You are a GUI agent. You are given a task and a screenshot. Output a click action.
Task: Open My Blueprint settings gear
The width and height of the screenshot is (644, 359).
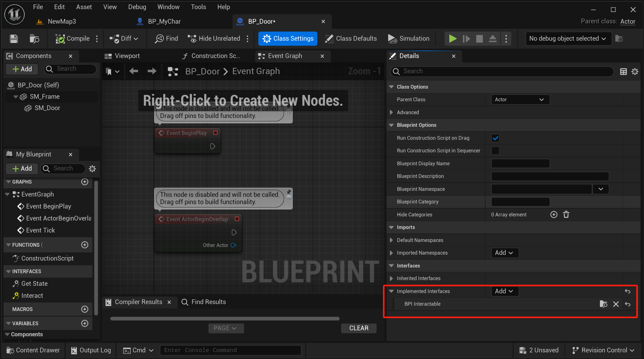click(92, 169)
